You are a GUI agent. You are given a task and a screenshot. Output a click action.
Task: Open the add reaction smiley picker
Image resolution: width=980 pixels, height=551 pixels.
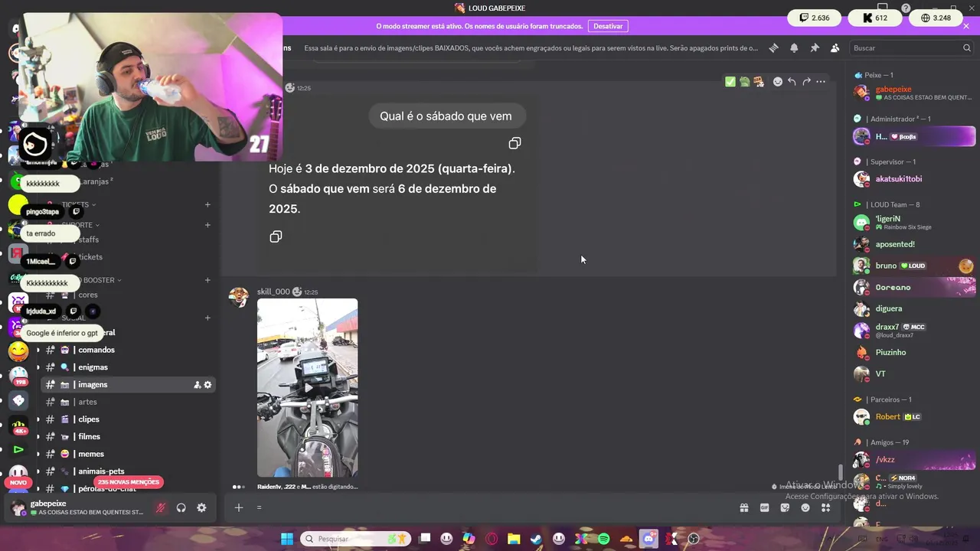(778, 82)
